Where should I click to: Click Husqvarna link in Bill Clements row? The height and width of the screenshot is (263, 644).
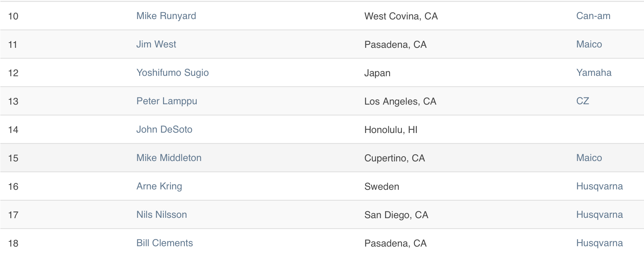pos(599,243)
